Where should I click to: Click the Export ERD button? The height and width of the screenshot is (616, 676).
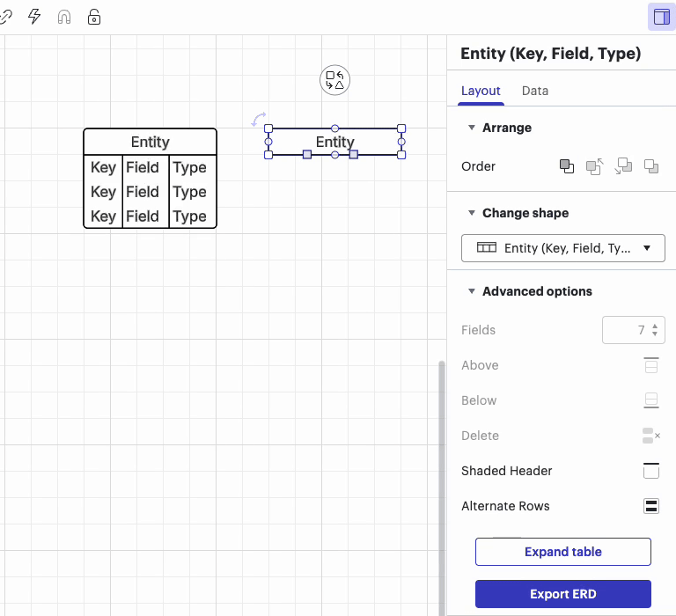coord(563,594)
